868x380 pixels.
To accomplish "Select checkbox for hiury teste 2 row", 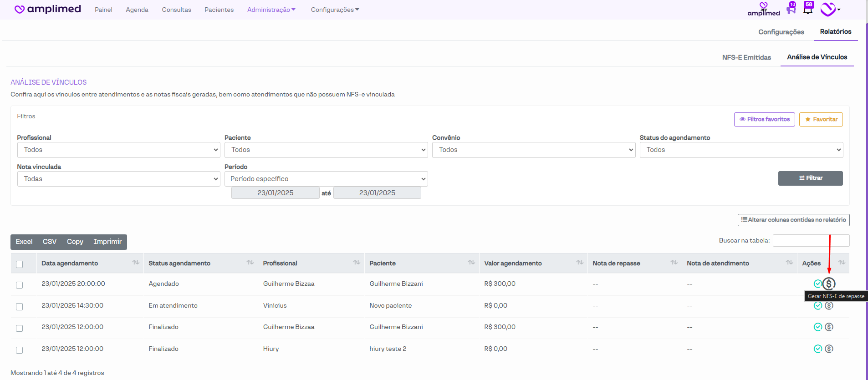I will click(x=19, y=350).
